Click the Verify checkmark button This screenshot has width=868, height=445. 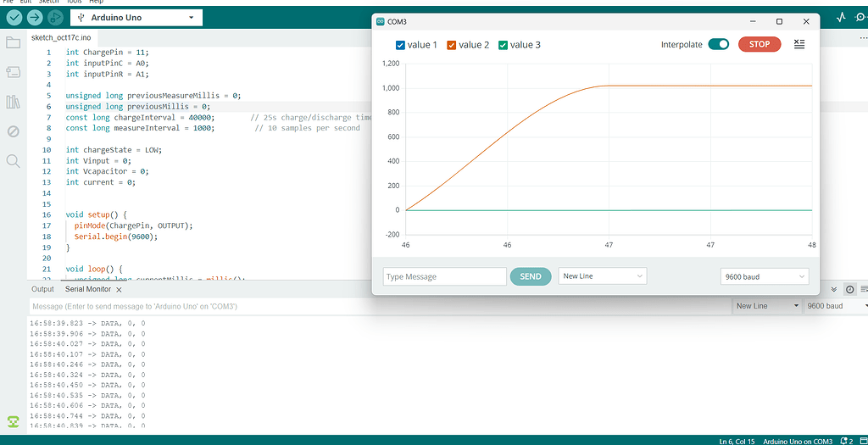click(x=14, y=17)
